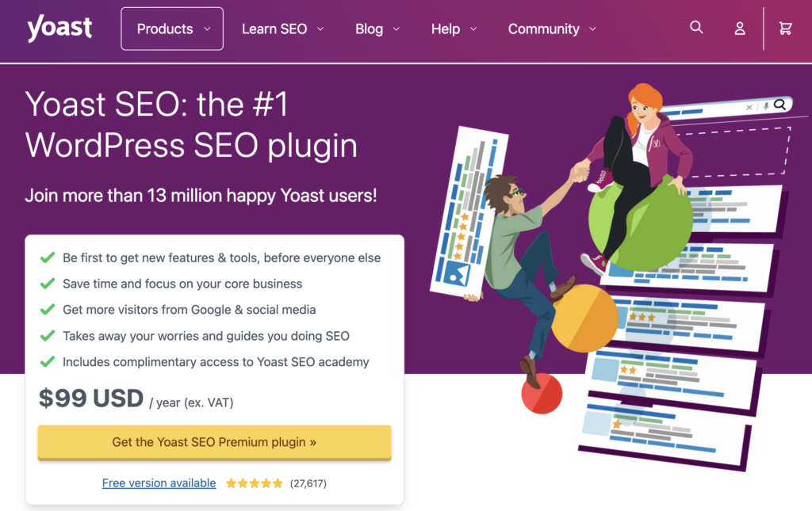Click "Be first to get new features" line
812x511 pixels.
(222, 258)
